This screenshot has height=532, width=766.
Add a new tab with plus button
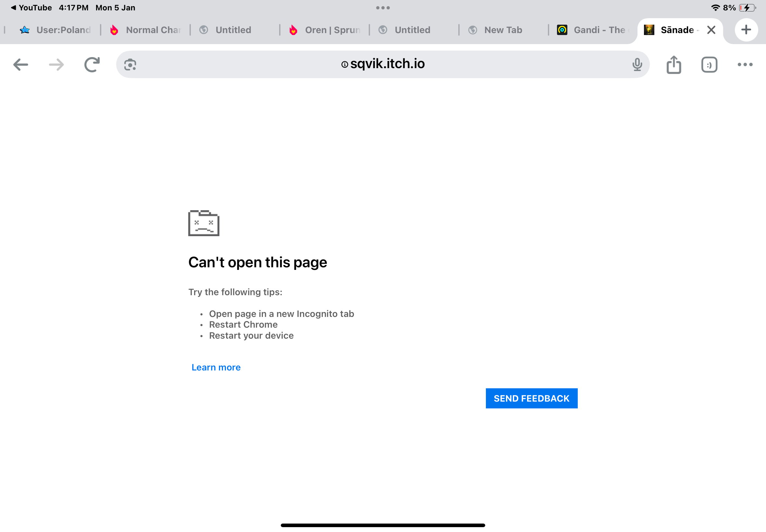click(746, 30)
